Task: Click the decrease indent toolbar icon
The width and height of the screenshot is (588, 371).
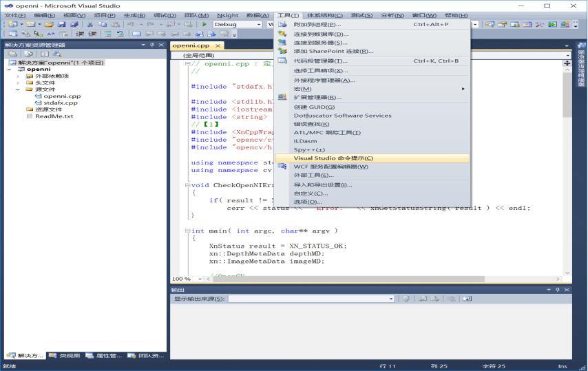Action: [79, 34]
